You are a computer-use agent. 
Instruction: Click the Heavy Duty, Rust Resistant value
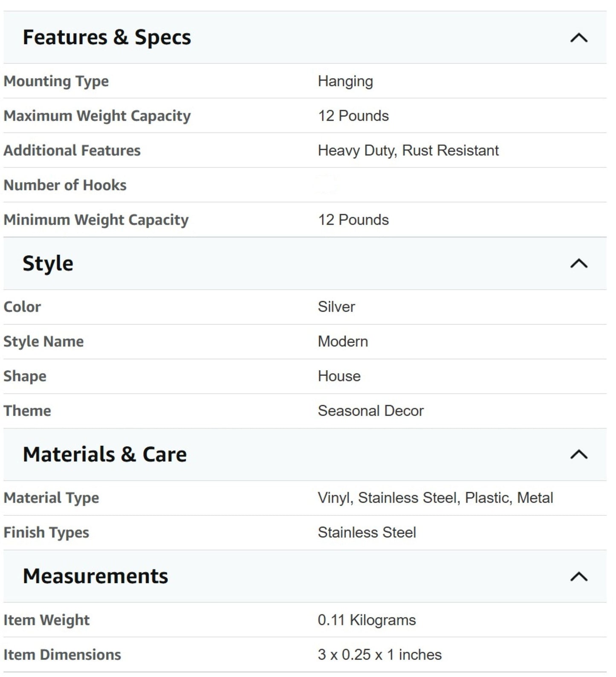pos(408,151)
